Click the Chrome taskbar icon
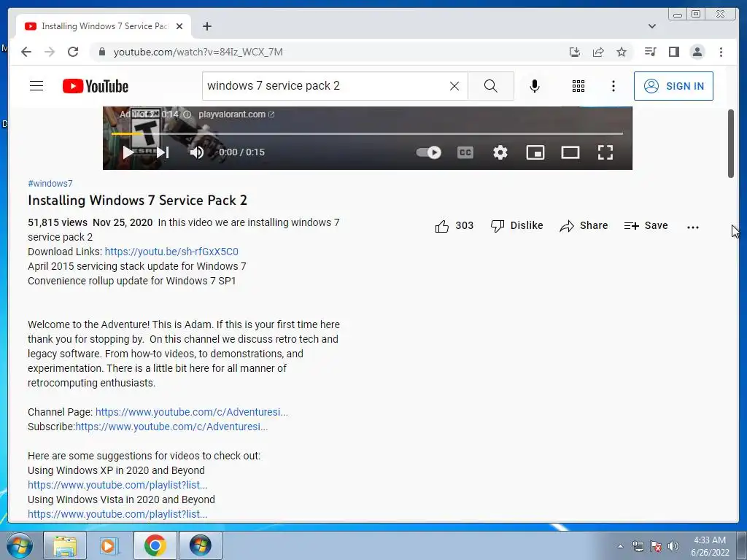747x560 pixels. [155, 545]
